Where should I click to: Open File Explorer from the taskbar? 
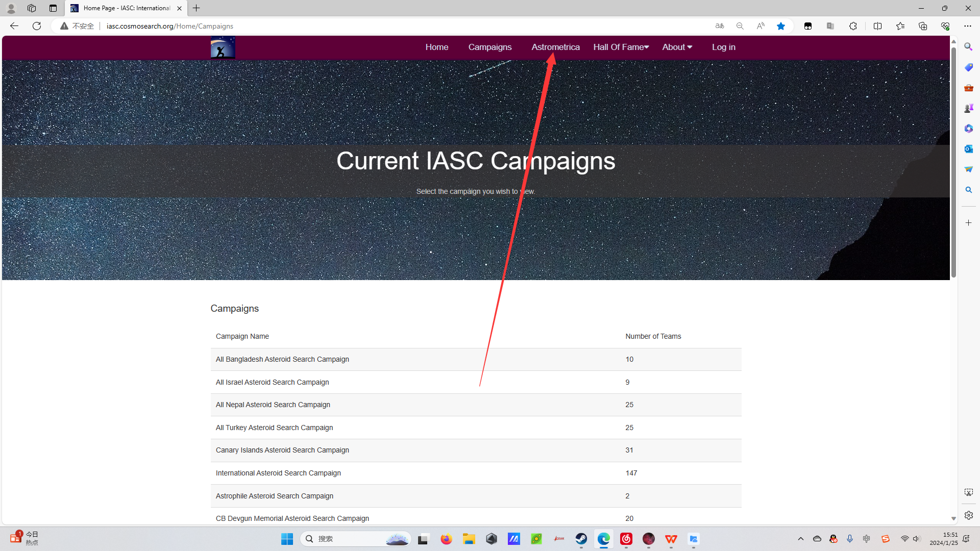pyautogui.click(x=469, y=539)
